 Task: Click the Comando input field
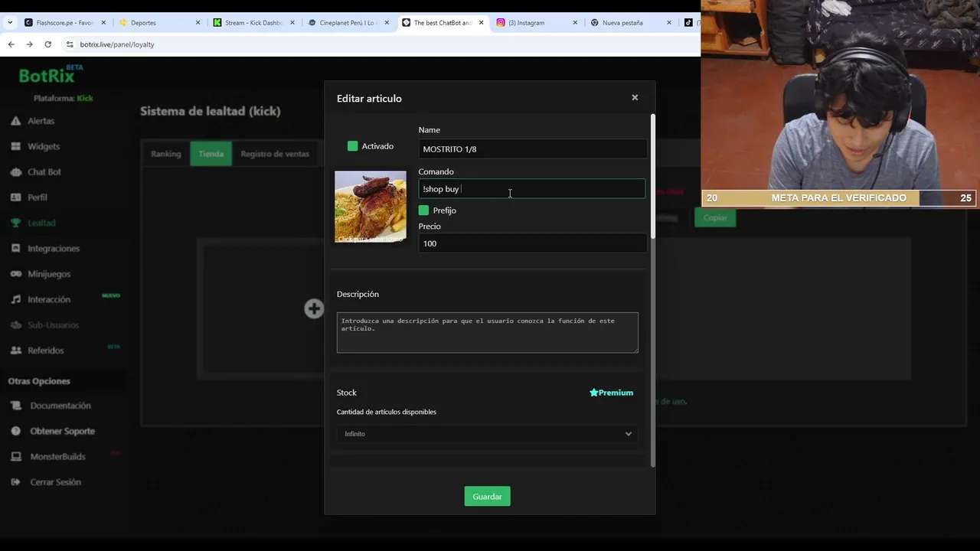[x=532, y=189]
